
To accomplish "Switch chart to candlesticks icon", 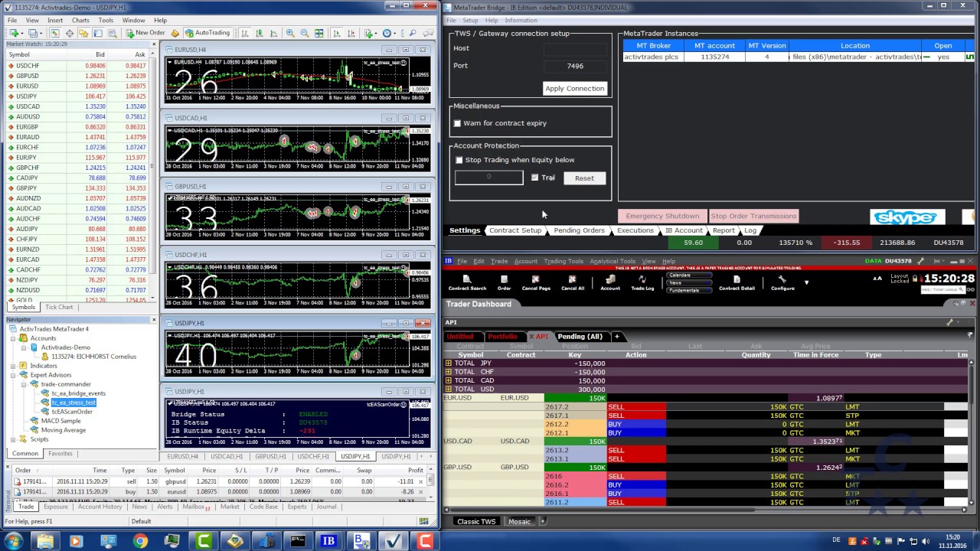I will (x=260, y=33).
